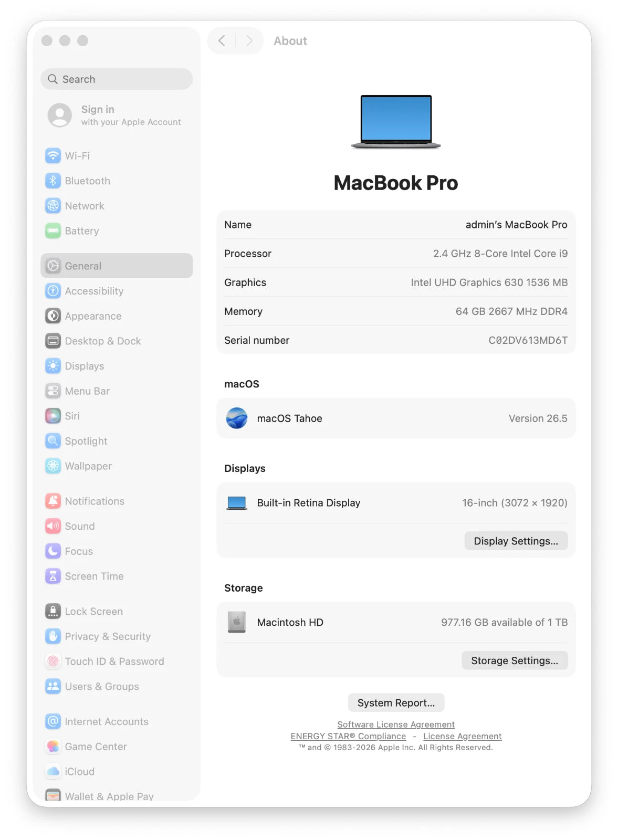Select Touch ID fingerprint icon
Screen dimensions: 618x840
(53, 661)
